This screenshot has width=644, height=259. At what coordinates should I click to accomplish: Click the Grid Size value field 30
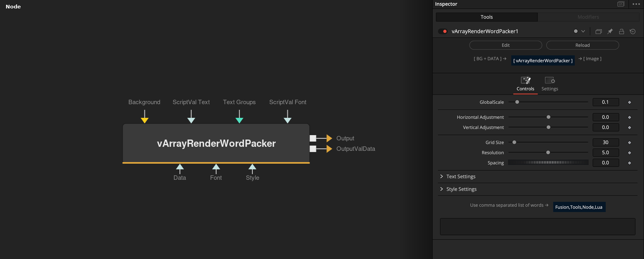(x=606, y=142)
